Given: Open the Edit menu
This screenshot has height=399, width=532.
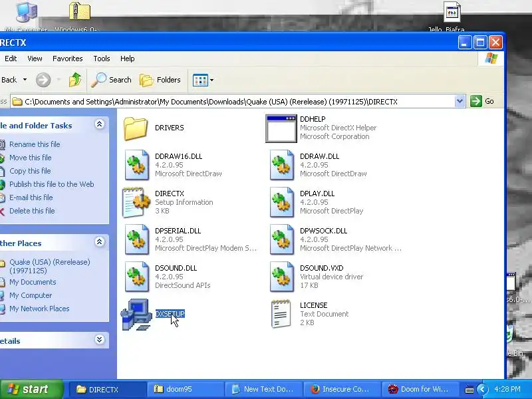Looking at the screenshot, I should (x=11, y=59).
